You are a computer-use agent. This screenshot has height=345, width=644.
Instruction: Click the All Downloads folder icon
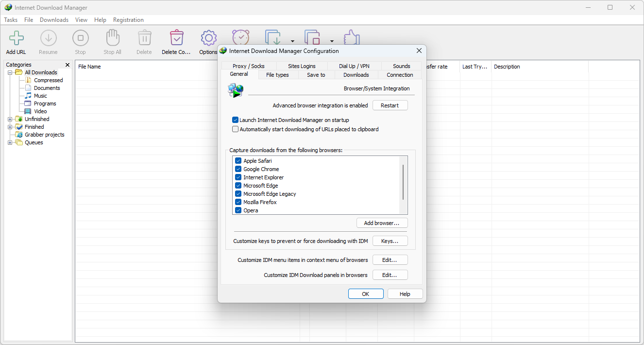(19, 72)
